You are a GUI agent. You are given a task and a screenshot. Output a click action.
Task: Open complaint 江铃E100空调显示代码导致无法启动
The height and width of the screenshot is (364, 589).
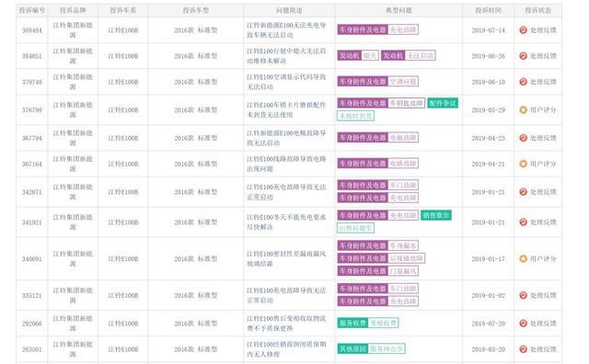286,82
